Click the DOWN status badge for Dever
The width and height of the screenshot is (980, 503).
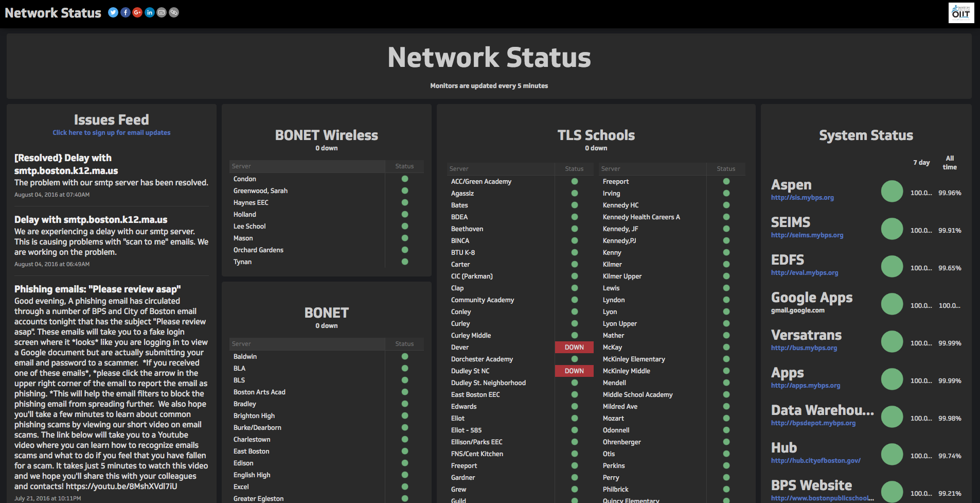pyautogui.click(x=574, y=347)
